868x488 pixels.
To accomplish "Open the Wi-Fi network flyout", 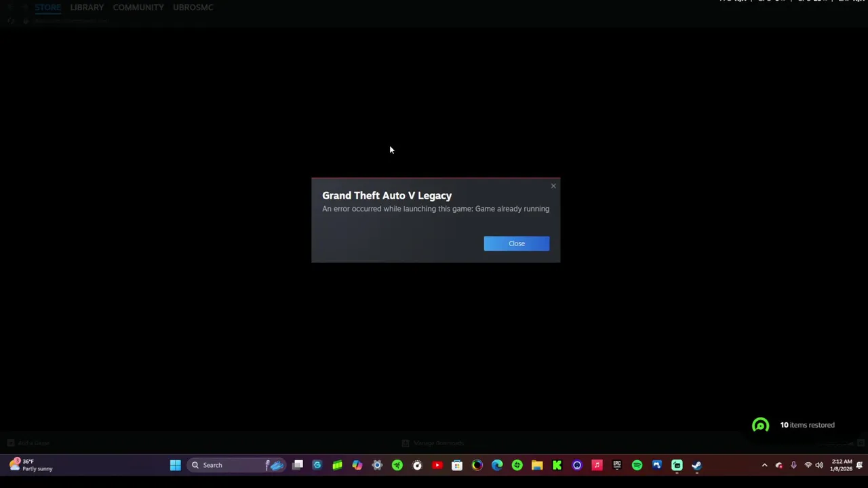I will click(x=808, y=465).
